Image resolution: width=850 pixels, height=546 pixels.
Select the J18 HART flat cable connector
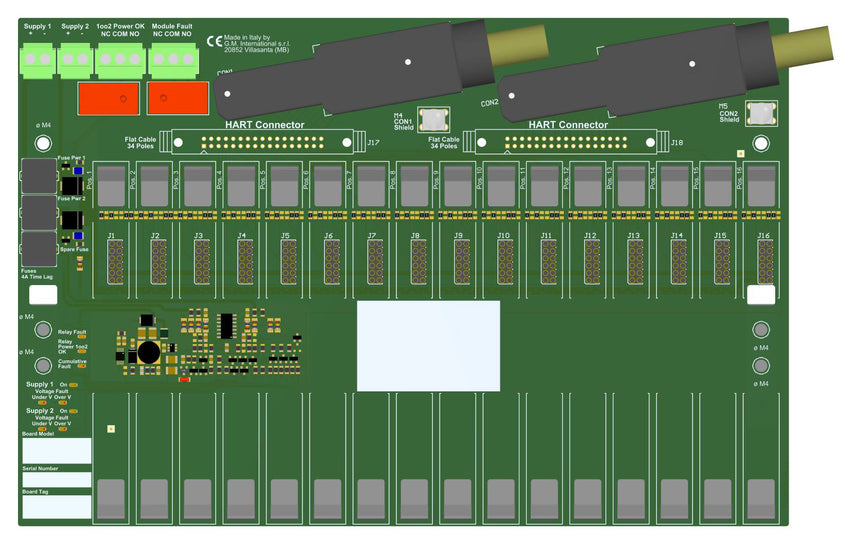(x=566, y=142)
